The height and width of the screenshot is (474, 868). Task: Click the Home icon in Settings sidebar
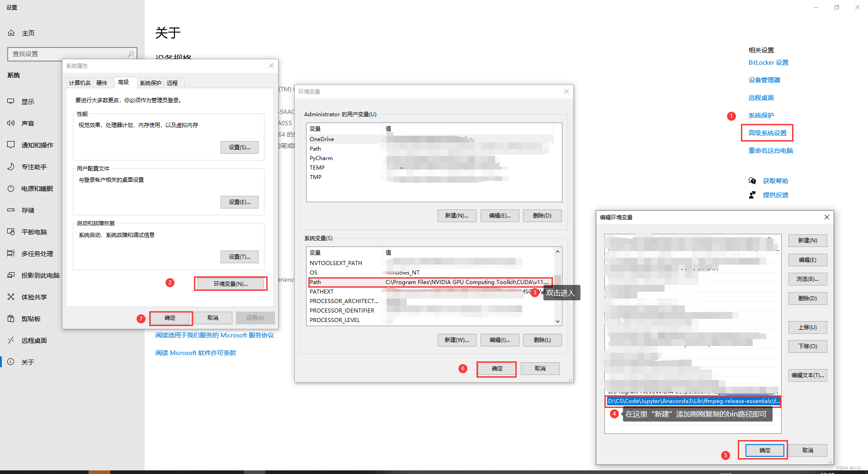pos(12,33)
